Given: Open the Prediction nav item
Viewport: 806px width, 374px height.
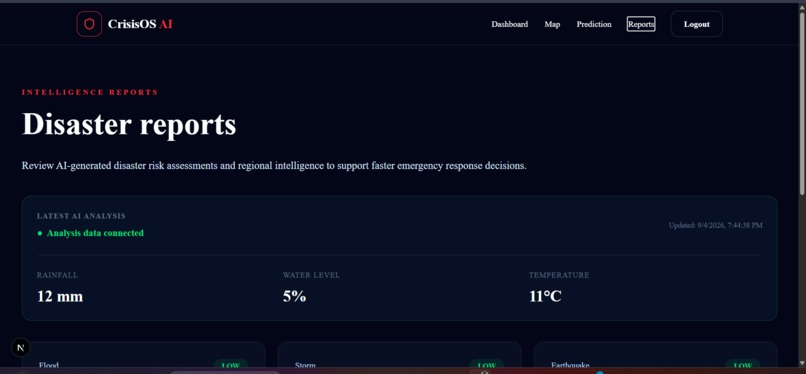Looking at the screenshot, I should click(x=594, y=24).
